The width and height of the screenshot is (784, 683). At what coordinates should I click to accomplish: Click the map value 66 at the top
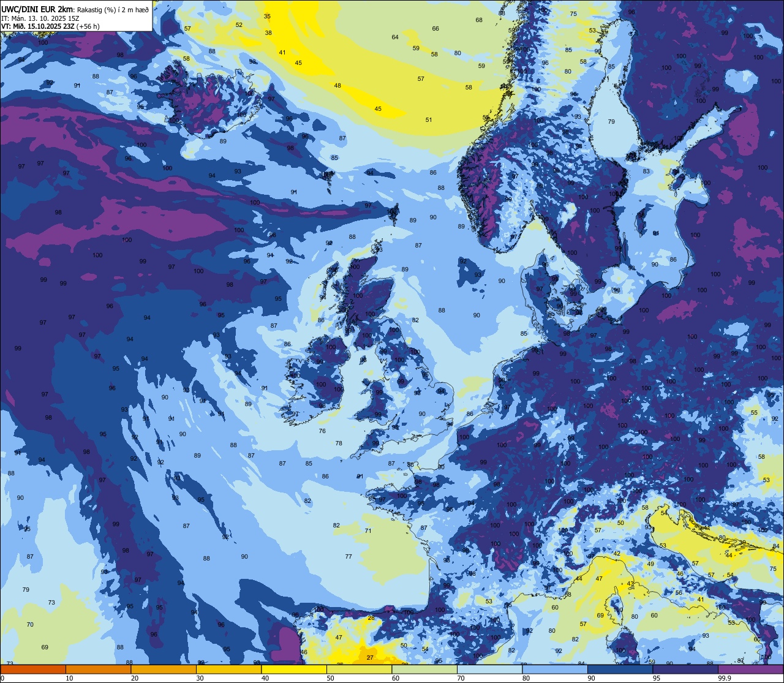click(x=435, y=29)
